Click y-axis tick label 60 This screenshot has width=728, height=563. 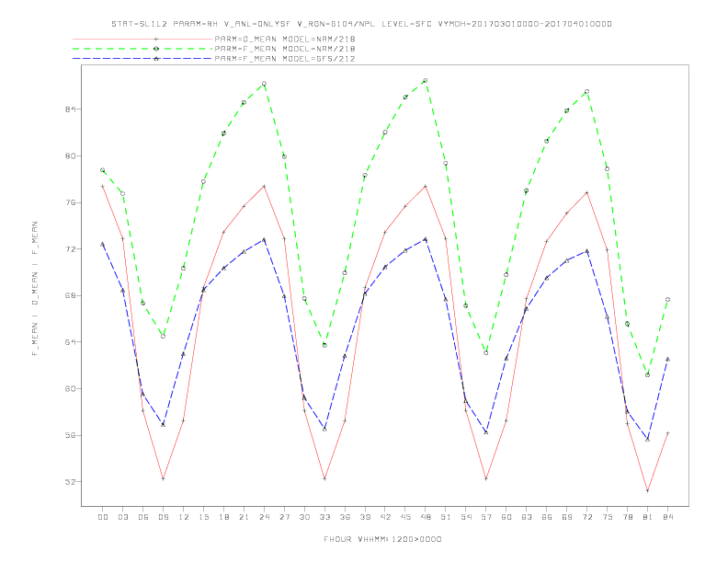point(70,389)
